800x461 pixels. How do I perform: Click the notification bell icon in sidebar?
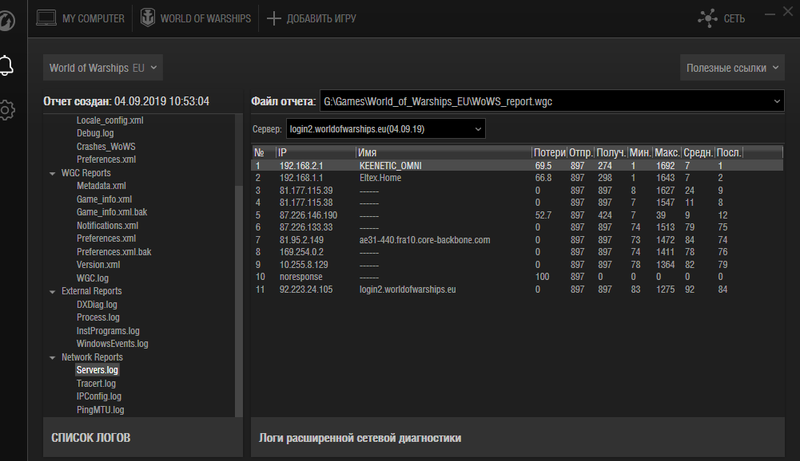point(6,66)
